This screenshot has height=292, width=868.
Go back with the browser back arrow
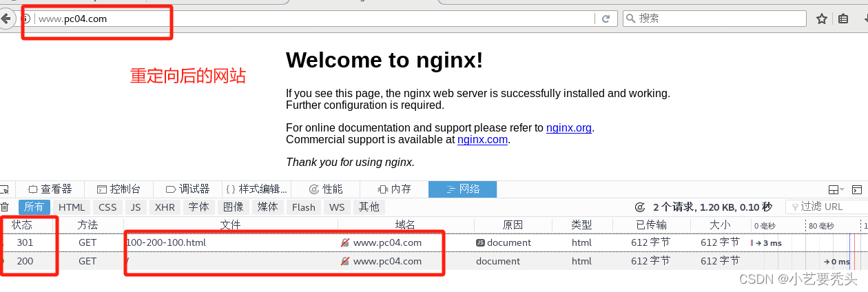coord(4,19)
